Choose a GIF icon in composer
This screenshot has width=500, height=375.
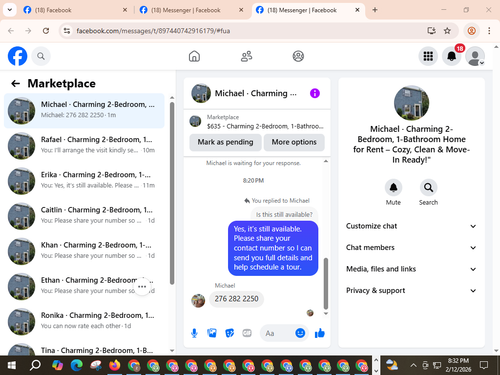(x=247, y=333)
